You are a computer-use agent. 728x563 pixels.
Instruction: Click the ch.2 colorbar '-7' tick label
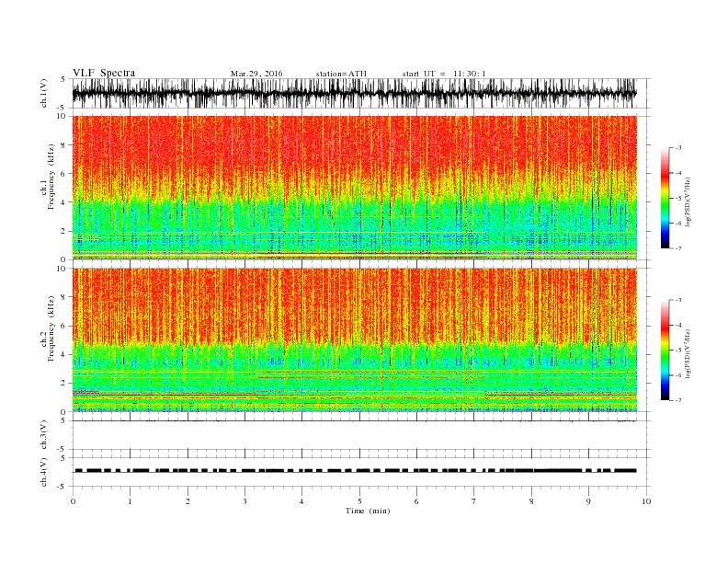point(678,400)
